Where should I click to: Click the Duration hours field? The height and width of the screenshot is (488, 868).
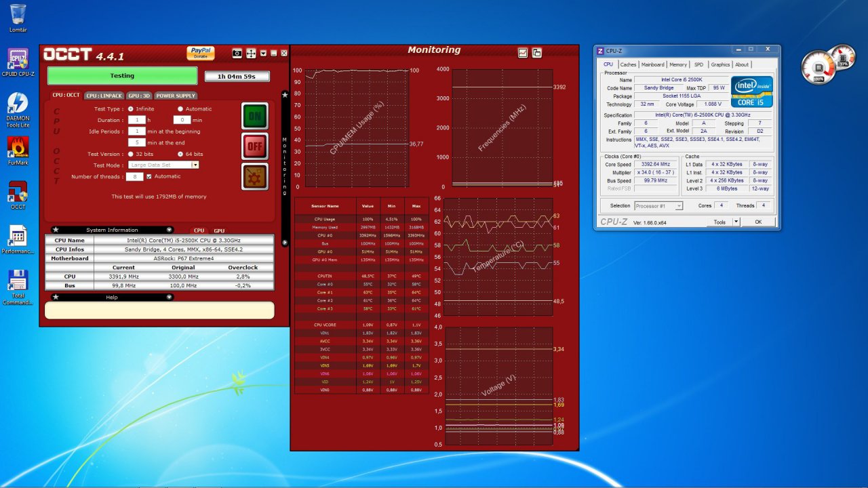136,119
